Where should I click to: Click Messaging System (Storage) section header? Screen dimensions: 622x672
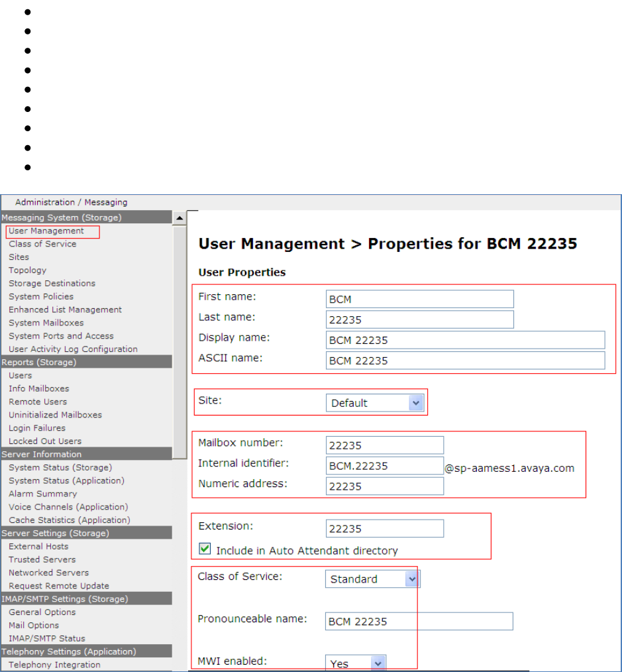tap(86, 217)
